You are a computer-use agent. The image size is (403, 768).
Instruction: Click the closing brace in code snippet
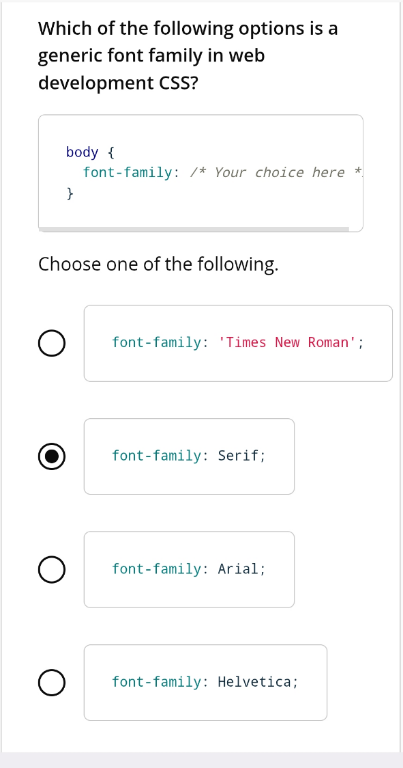tap(70, 193)
